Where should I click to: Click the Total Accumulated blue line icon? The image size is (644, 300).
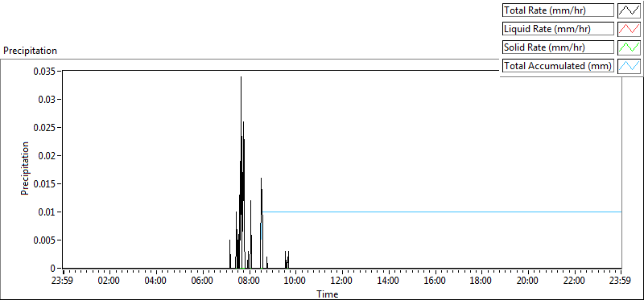tap(629, 66)
